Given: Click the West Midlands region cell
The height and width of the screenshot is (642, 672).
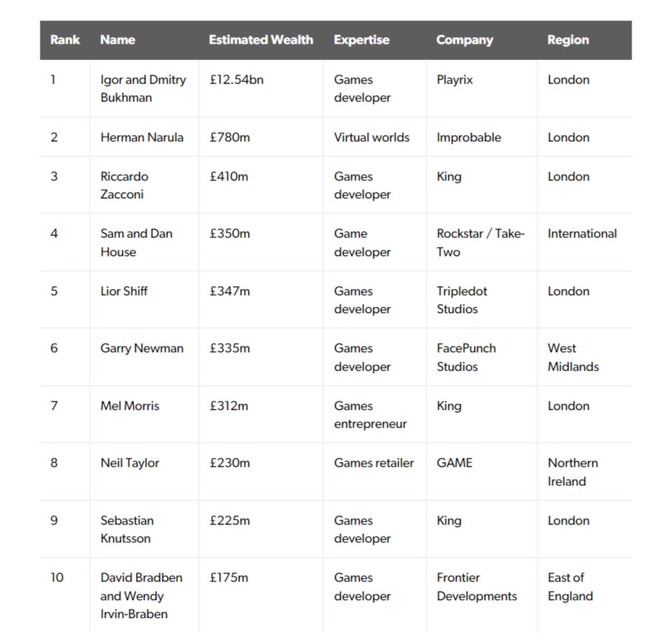Looking at the screenshot, I should click(x=573, y=357).
